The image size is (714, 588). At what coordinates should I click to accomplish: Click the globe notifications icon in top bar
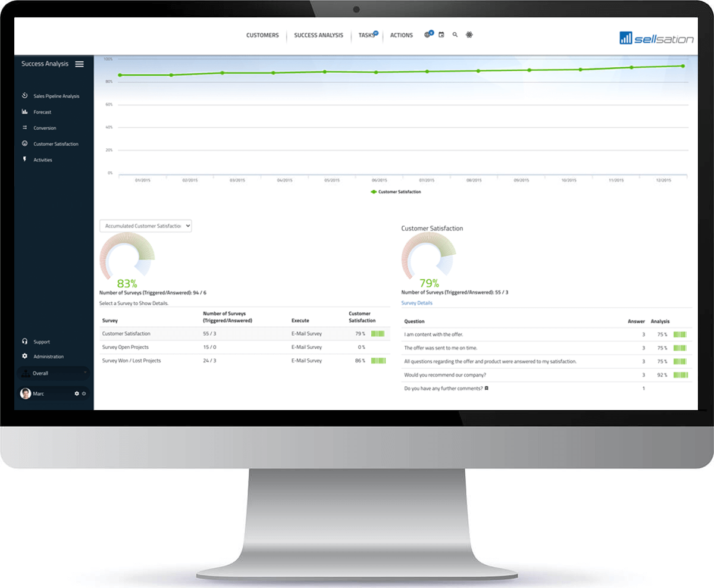427,35
